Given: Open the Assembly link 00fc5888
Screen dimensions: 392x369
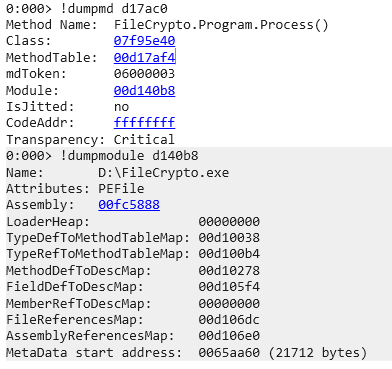Looking at the screenshot, I should 129,205.
